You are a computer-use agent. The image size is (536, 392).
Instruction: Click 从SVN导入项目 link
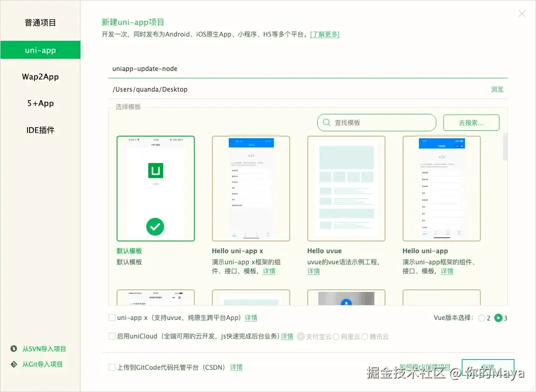[44, 349]
